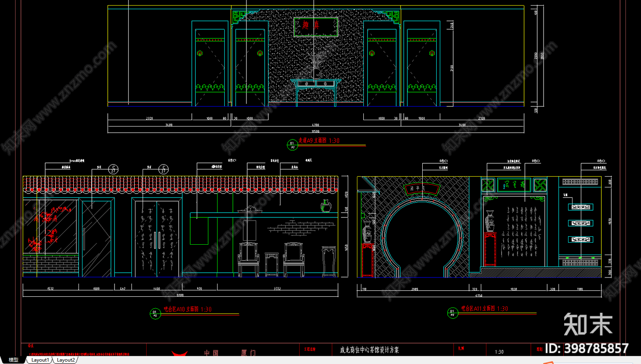The width and height of the screenshot is (641, 364).
Task: Select the 趣真 plaque text in A9 elevation
Action: coord(311,25)
